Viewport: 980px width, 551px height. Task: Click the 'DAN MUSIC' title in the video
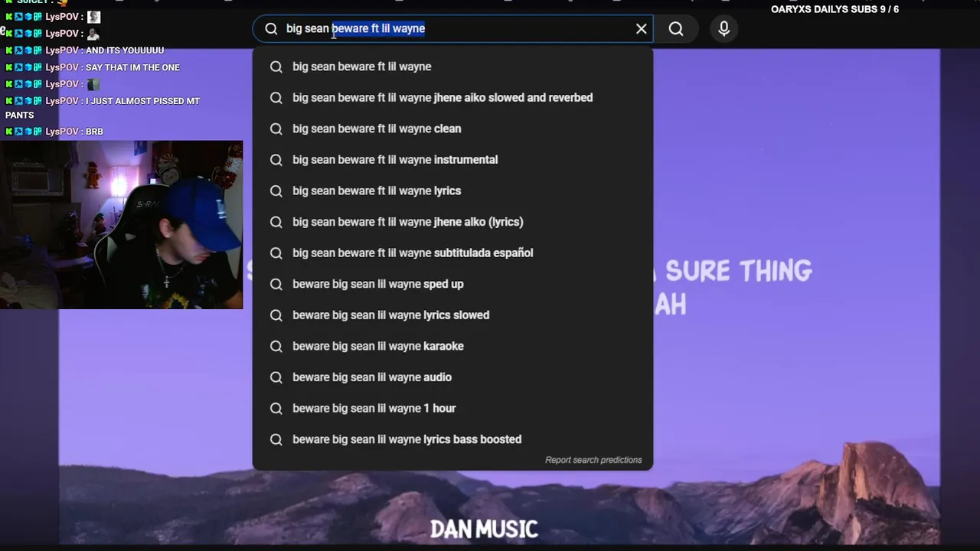pos(484,529)
